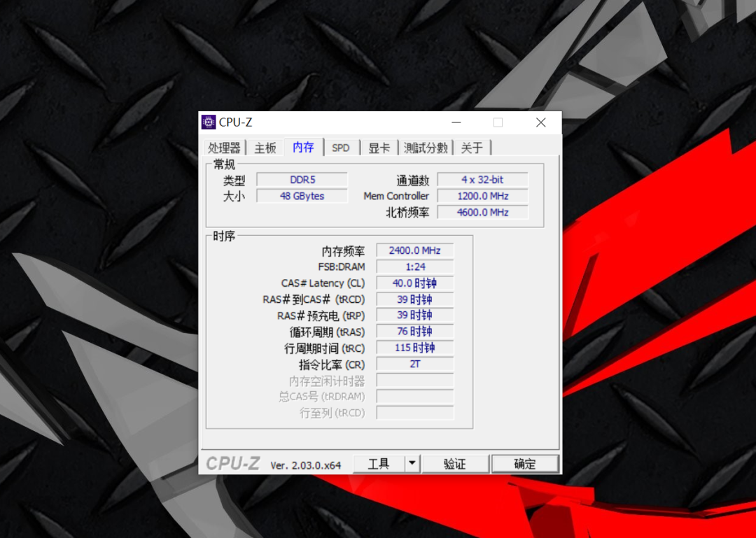Viewport: 756px width, 538px height.
Task: Click the 循环周期 (tRAS) label
Action: 328,332
